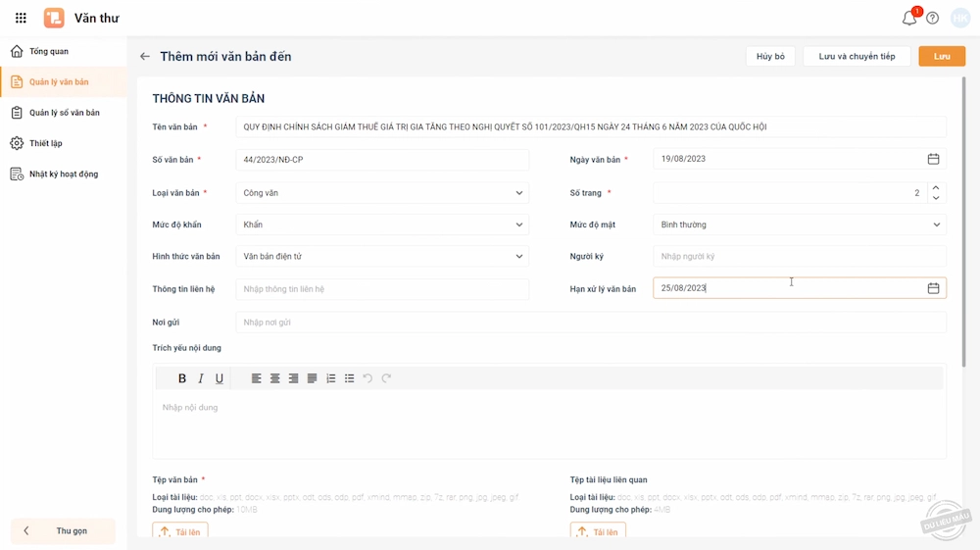Apply bold formatting in editor
Screen dimensions: 980x550
pyautogui.click(x=182, y=378)
